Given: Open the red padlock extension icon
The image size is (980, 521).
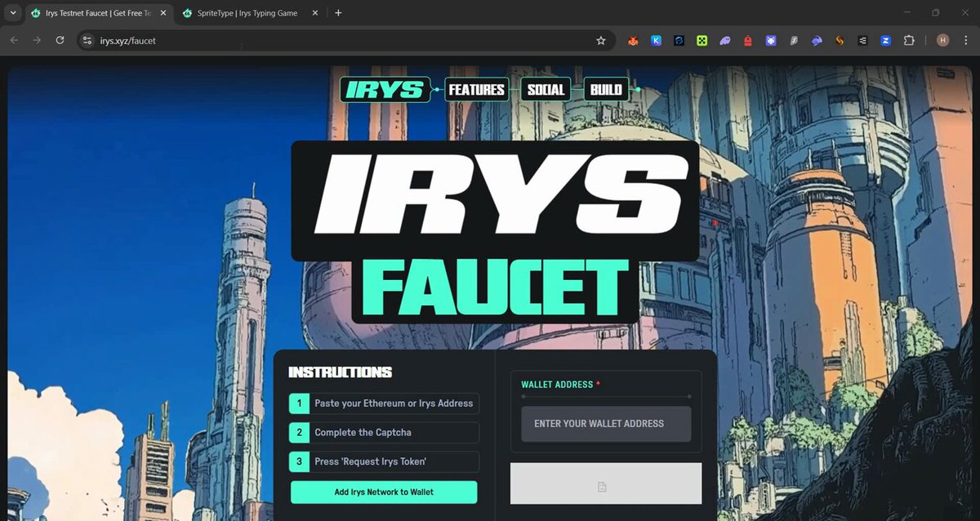Looking at the screenshot, I should [747, 40].
